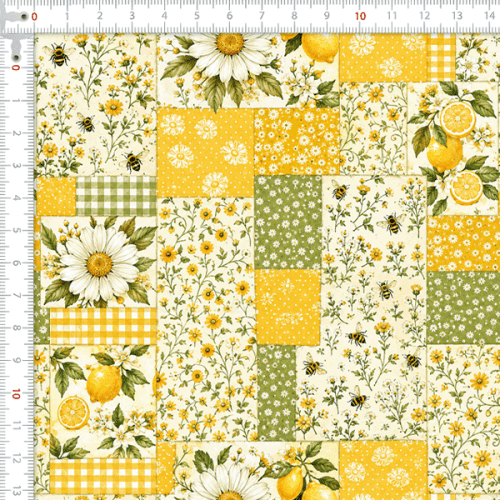Click the number 2 on the horizontal ruler
Screen dimensions: 500x500
click(100, 16)
